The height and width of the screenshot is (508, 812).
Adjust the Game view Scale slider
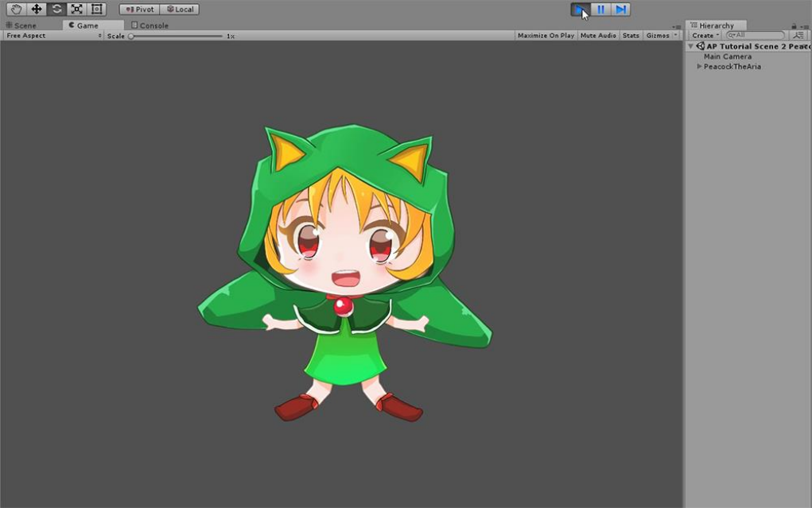pyautogui.click(x=177, y=37)
